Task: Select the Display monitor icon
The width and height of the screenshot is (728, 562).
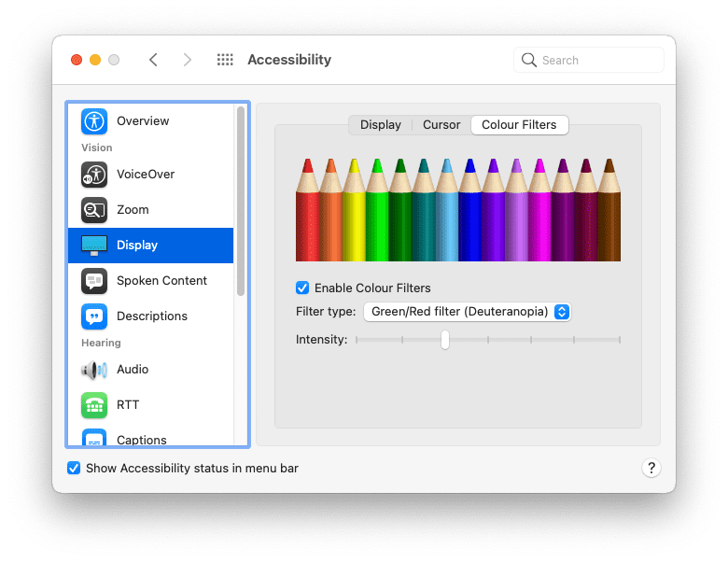Action: pos(94,246)
